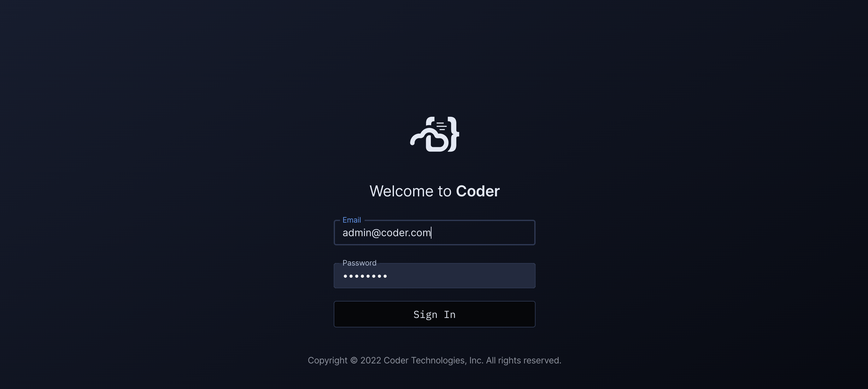Click the Email field label
Image resolution: width=868 pixels, height=389 pixels.
[351, 220]
